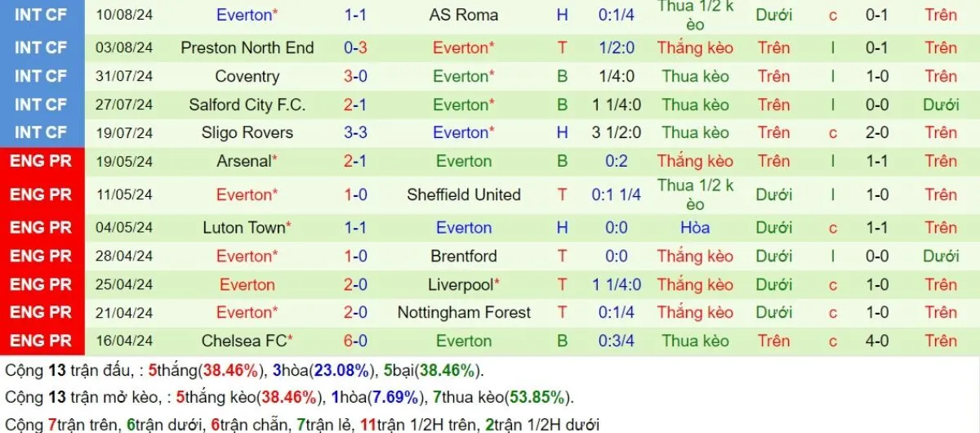Click the 6-0 score in the Chelsea match
The width and height of the screenshot is (980, 433).
pyautogui.click(x=355, y=341)
